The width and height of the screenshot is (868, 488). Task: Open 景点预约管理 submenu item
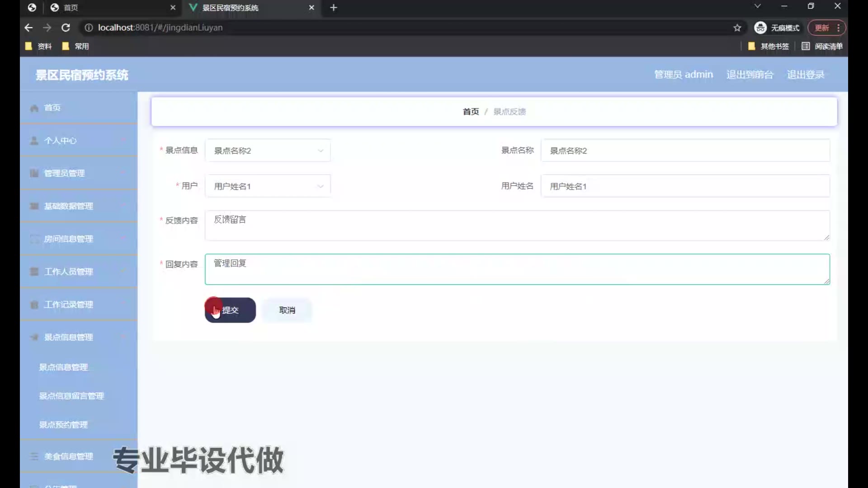click(63, 425)
